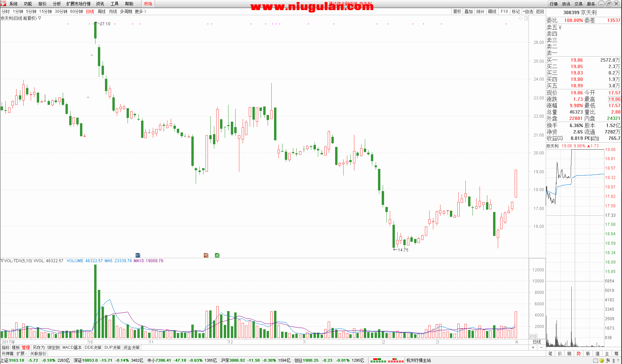
Task: Click the 上证 index quote in status bar
Action: [x=35, y=361]
